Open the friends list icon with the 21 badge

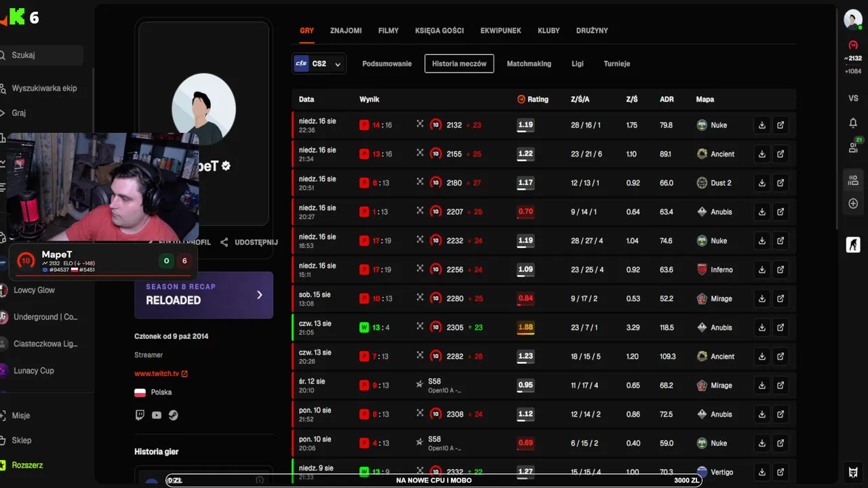tap(854, 146)
